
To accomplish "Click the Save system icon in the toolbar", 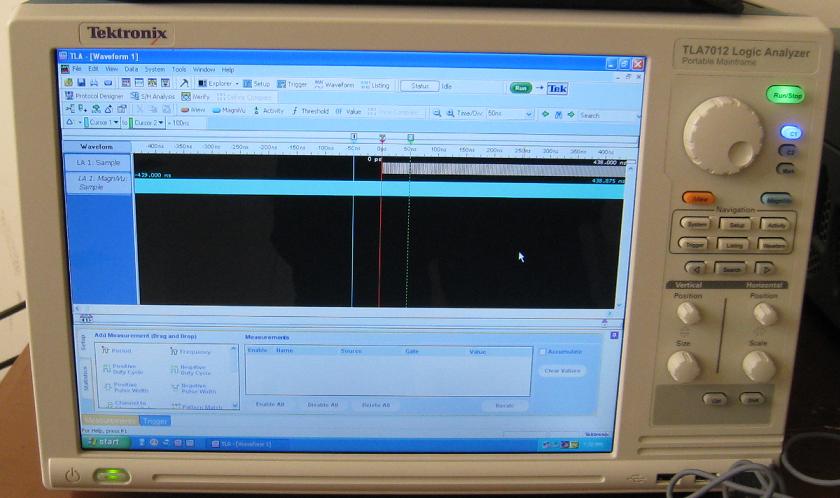I will tap(81, 83).
